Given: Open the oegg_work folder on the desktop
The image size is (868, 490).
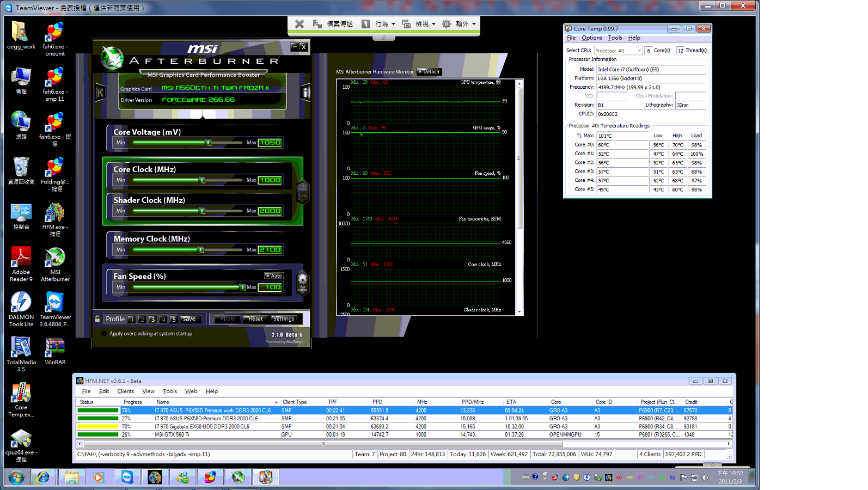Looking at the screenshot, I should [x=21, y=36].
